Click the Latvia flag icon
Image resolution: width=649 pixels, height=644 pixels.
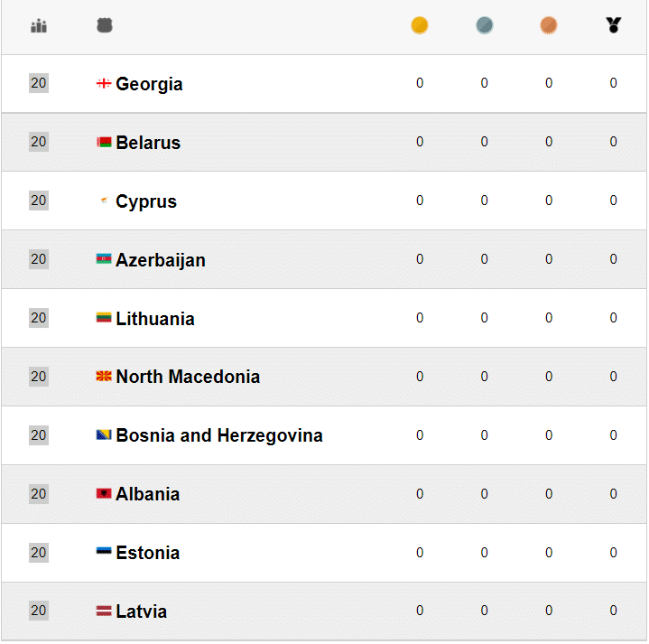pyautogui.click(x=104, y=611)
